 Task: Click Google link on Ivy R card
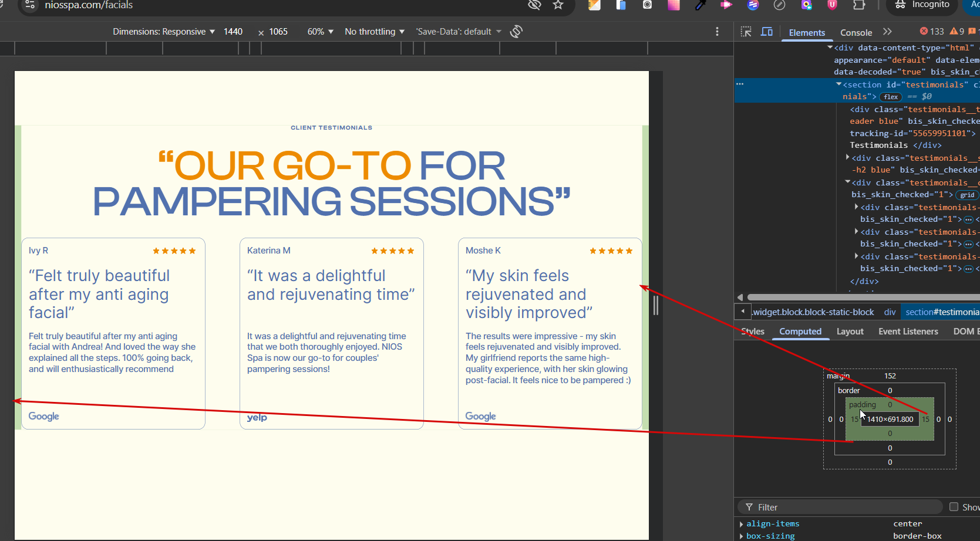tap(44, 416)
